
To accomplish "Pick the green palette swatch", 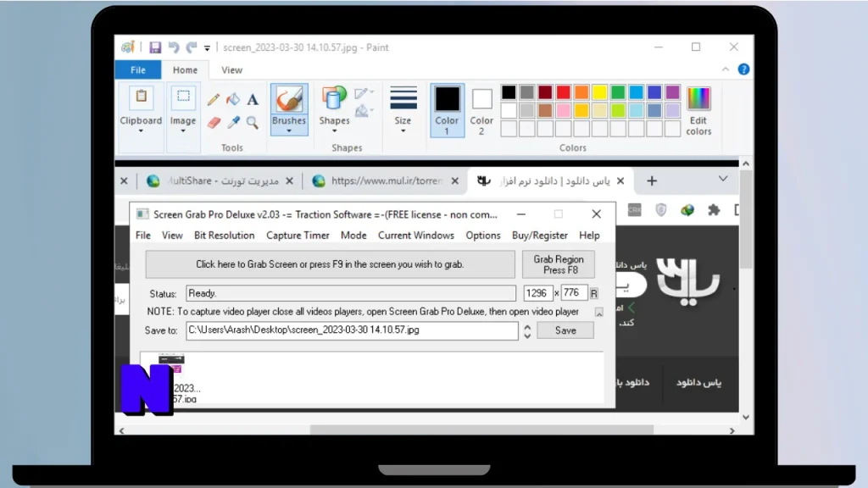I will tap(618, 92).
